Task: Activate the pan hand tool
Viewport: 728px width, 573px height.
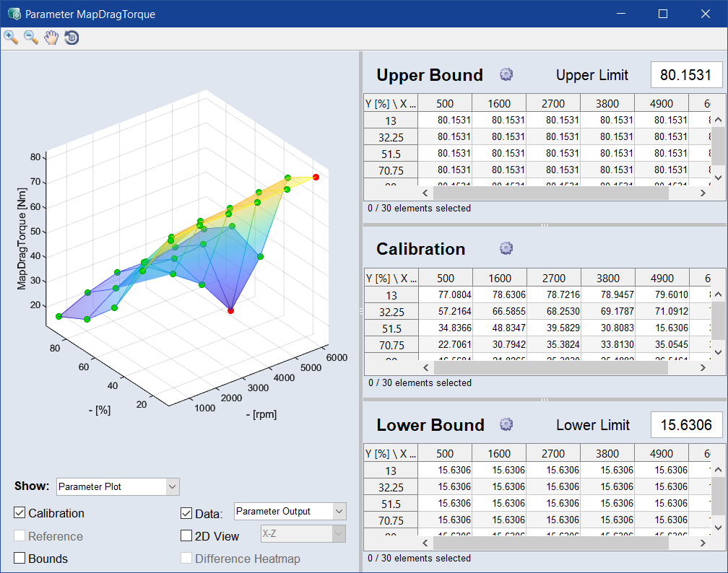Action: [x=51, y=38]
